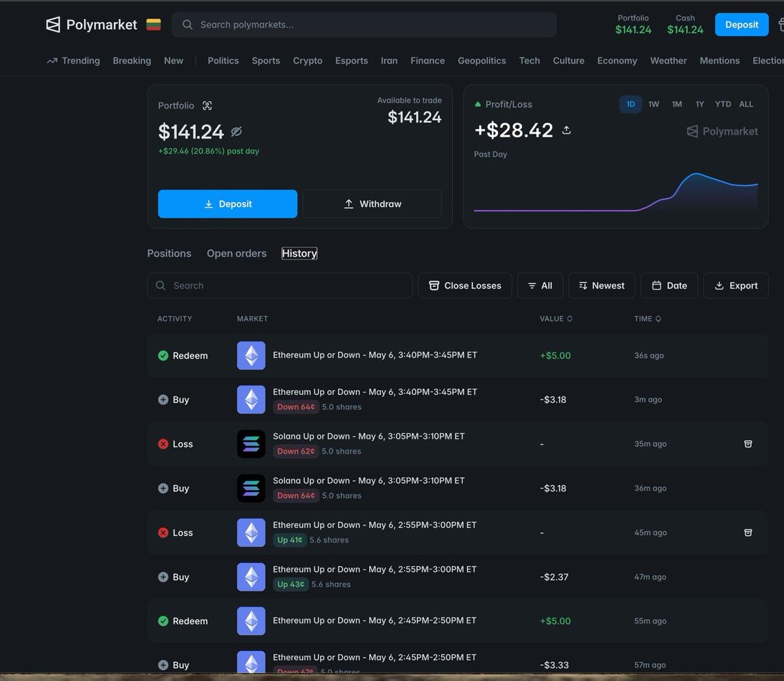This screenshot has width=784, height=681.
Task: Select the 1M profit/loss range
Action: (677, 105)
